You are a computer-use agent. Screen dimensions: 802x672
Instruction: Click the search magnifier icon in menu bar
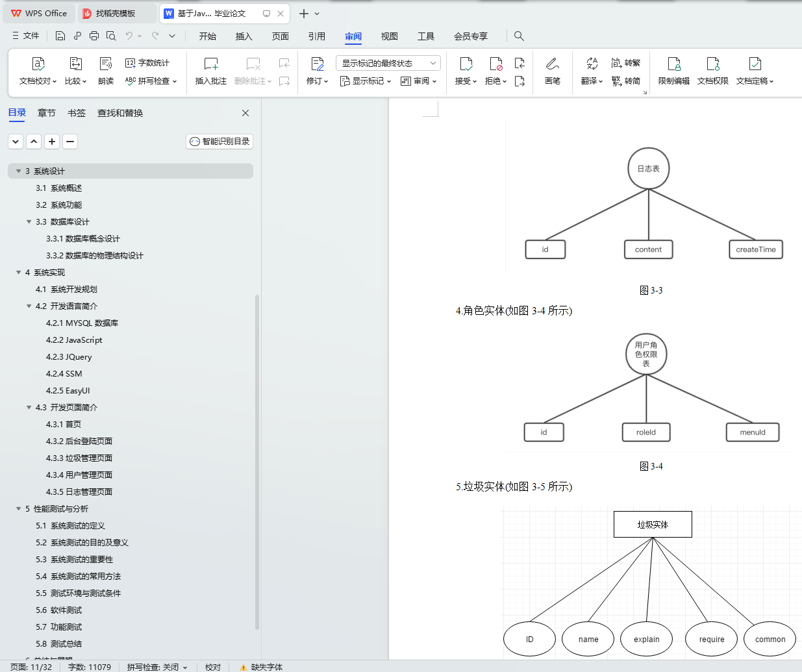(519, 36)
